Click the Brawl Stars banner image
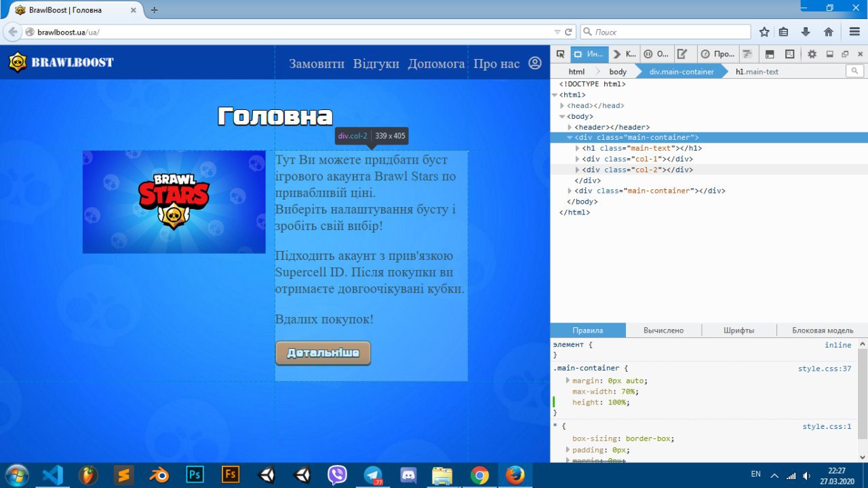 coord(174,202)
